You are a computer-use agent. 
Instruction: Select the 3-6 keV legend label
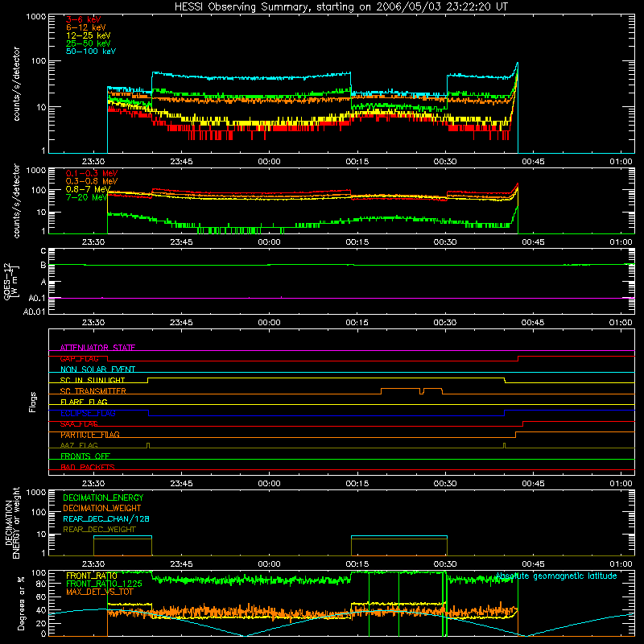click(x=83, y=19)
